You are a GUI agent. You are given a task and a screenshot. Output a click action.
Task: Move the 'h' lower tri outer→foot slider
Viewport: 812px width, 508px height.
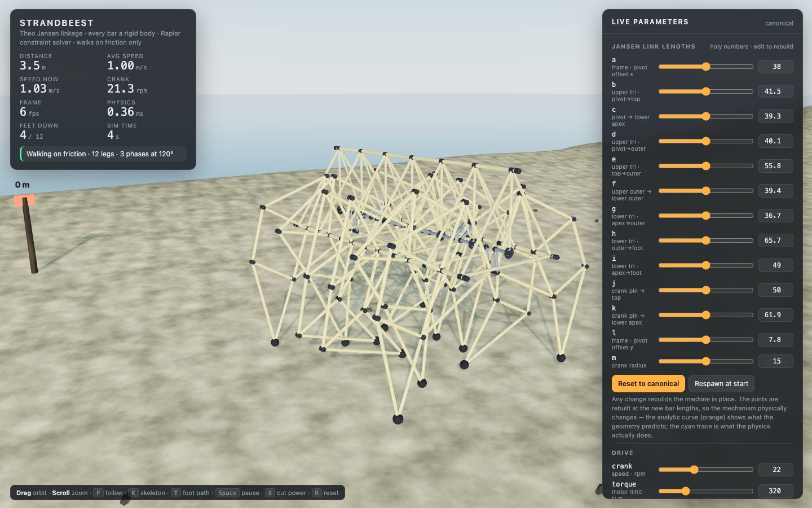706,240
